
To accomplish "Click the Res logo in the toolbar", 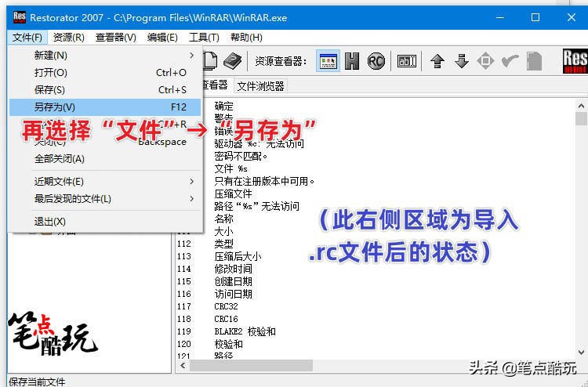I will click(575, 61).
